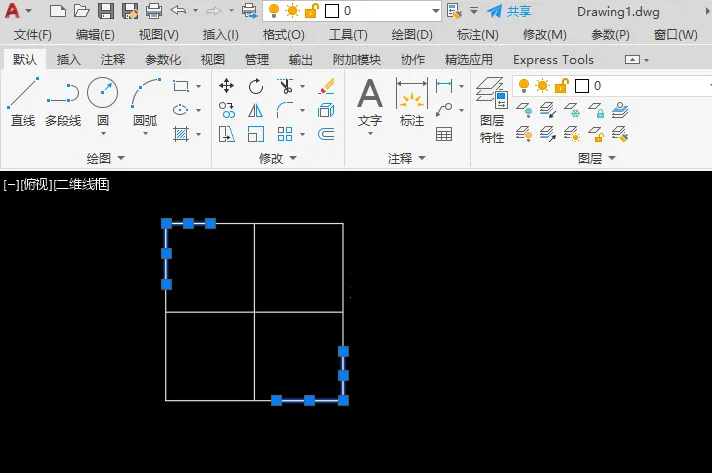Select the Offset tool
Viewport: 712px width, 473px height.
point(326,134)
